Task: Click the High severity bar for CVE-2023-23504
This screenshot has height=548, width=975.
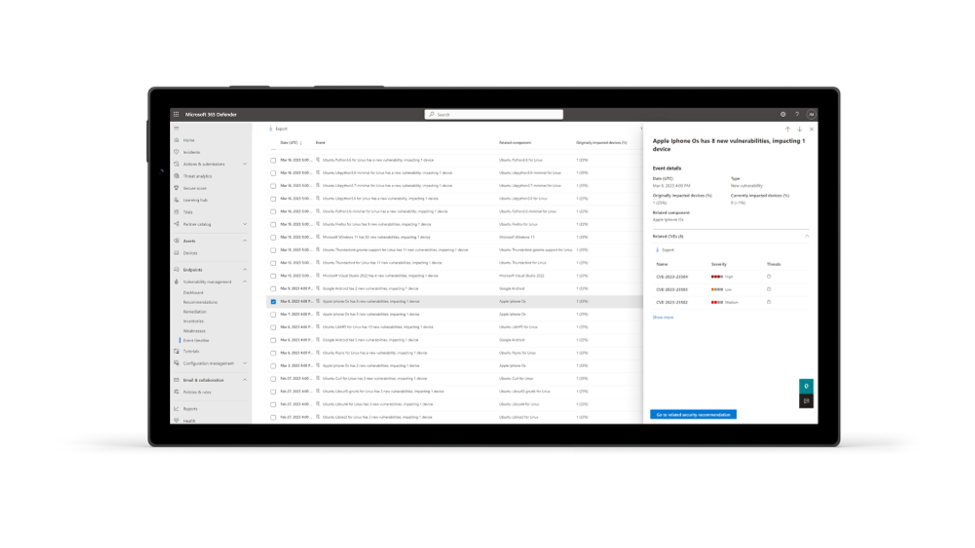Action: (717, 277)
